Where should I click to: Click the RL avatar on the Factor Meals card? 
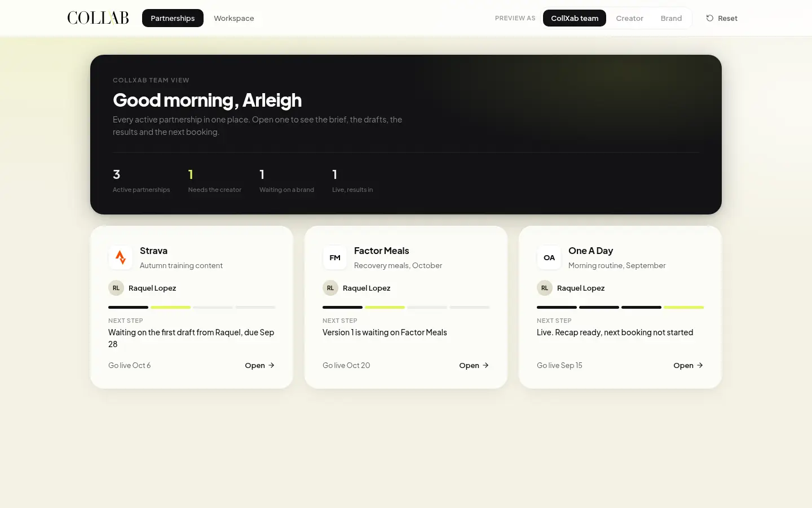click(x=330, y=288)
